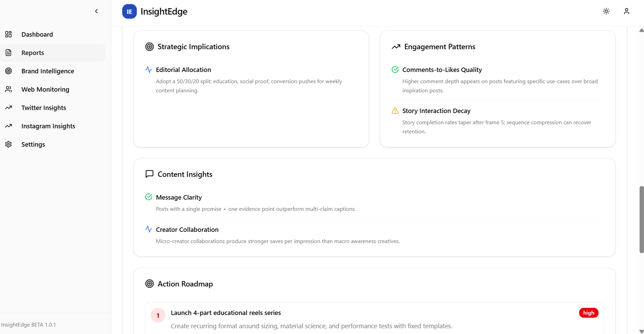Viewport: 644px width, 334px height.
Task: Open Settings via the gear icon
Action: tap(8, 144)
